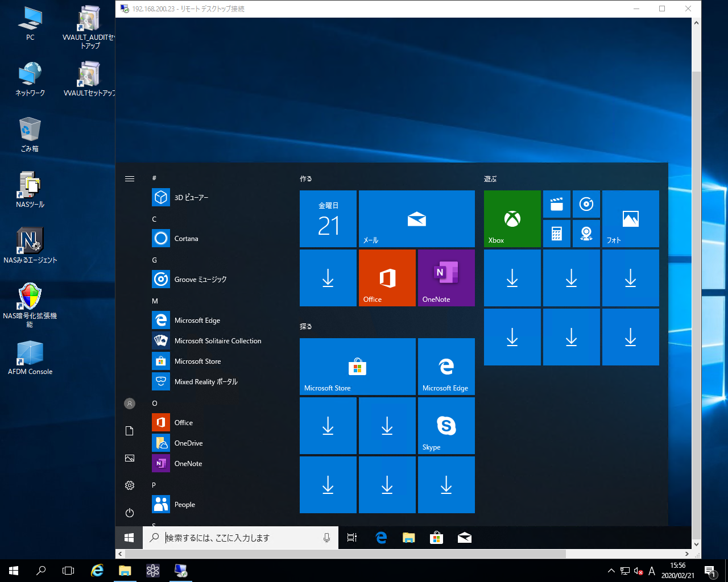
Task: Open the Xbox tile
Action: [x=512, y=219]
